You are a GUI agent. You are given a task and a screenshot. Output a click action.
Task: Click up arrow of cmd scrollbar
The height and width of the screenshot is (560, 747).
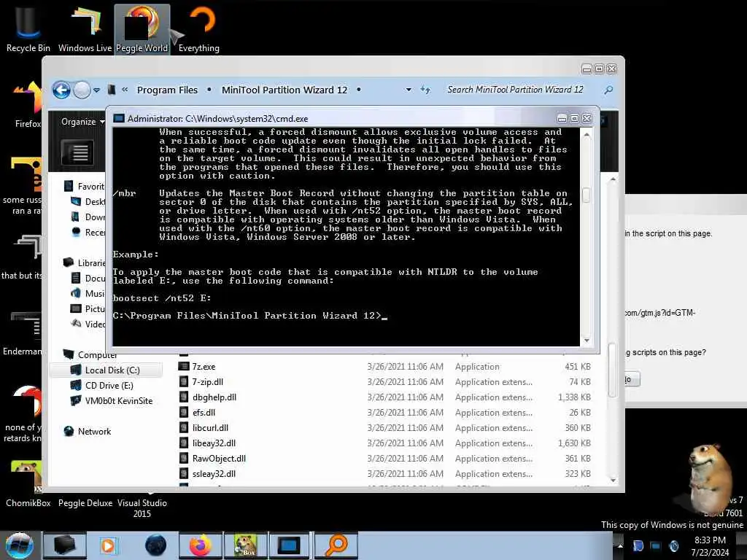point(587,135)
